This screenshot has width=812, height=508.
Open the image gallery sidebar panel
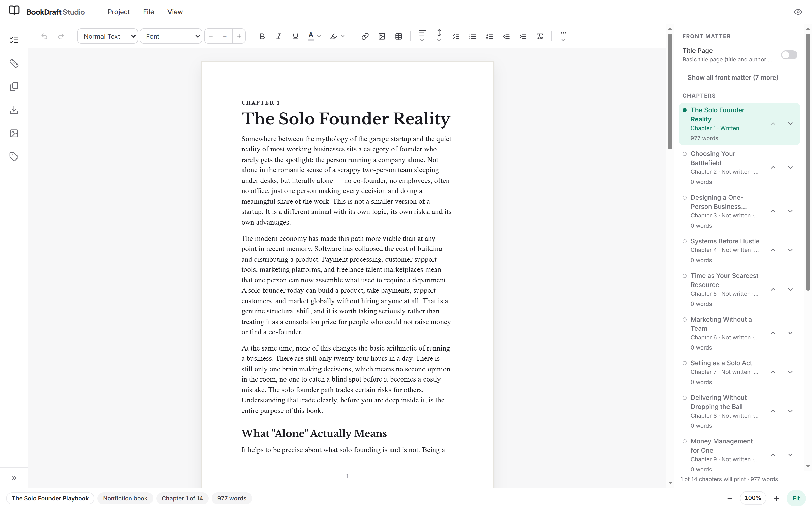[x=14, y=133]
